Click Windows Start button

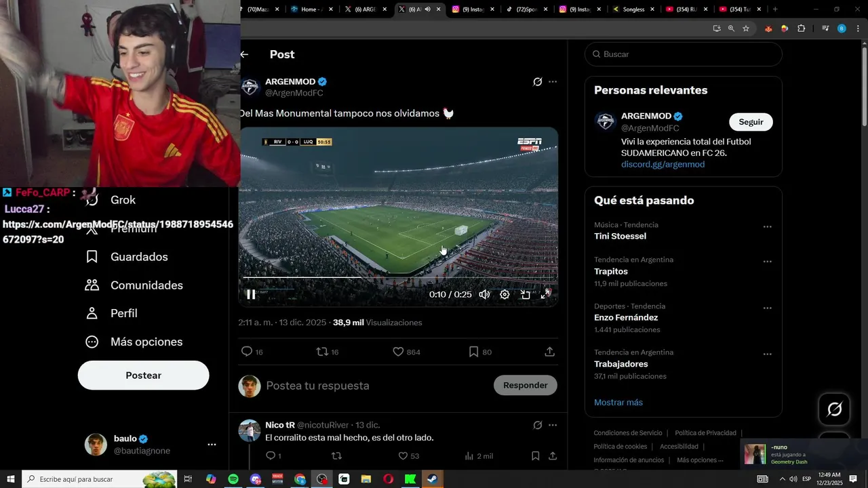(11, 479)
